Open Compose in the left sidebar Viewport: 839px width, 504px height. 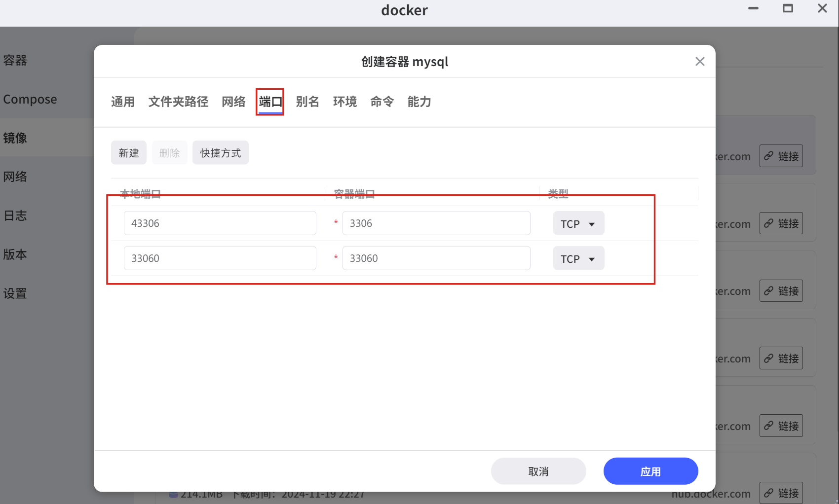(30, 100)
